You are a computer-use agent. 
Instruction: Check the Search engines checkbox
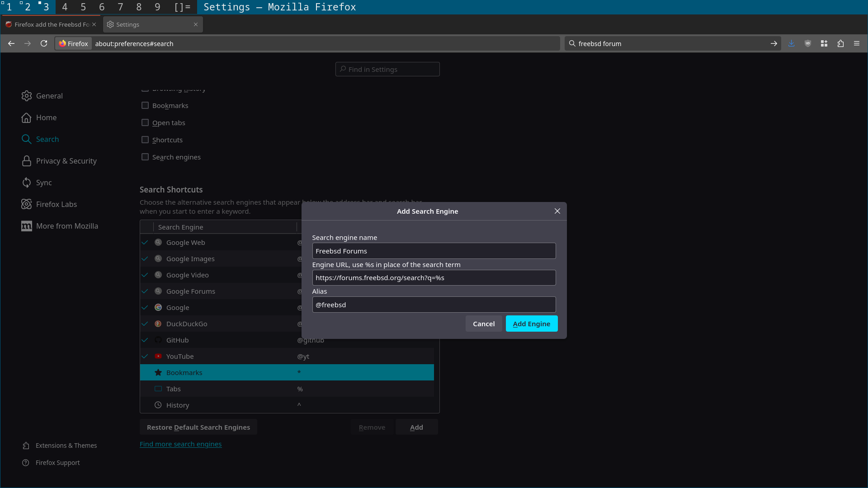[x=145, y=157]
